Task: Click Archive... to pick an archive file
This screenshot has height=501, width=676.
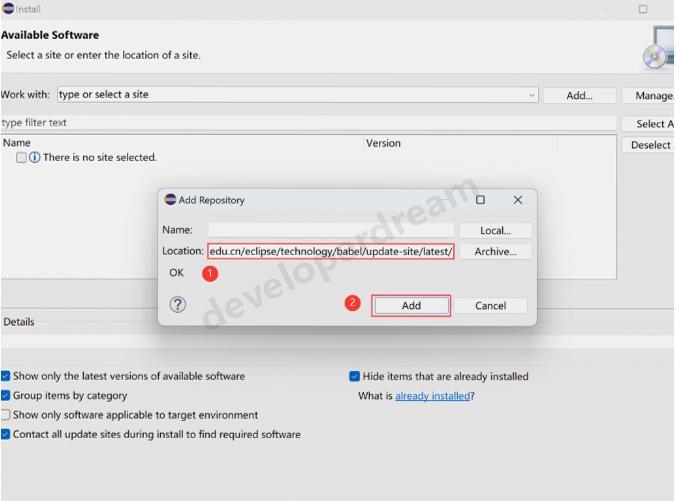Action: (495, 251)
